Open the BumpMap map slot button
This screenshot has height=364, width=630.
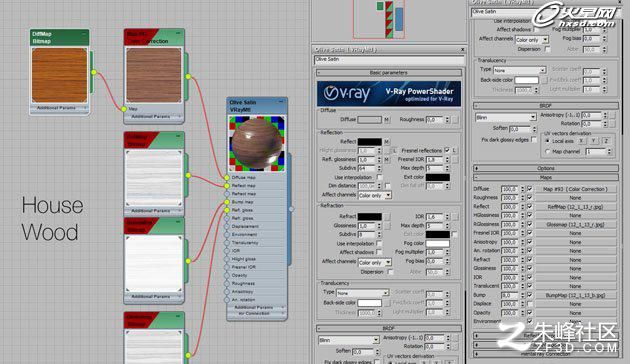[575, 295]
